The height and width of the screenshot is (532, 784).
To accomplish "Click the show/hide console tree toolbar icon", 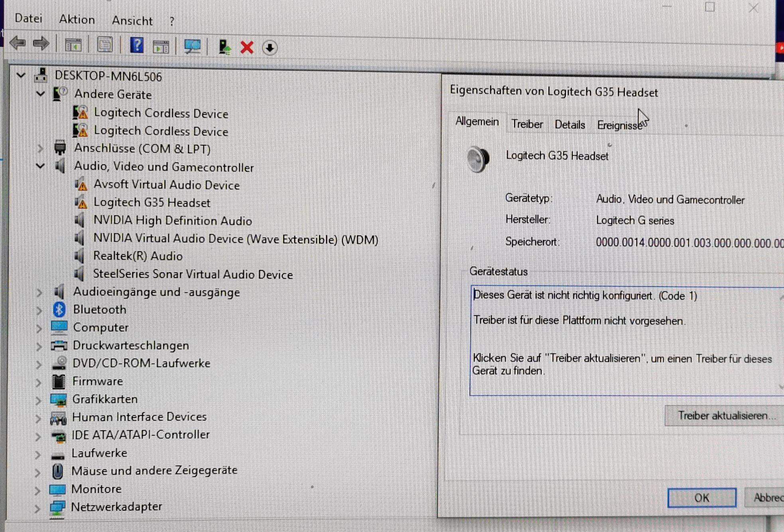I will (x=73, y=45).
